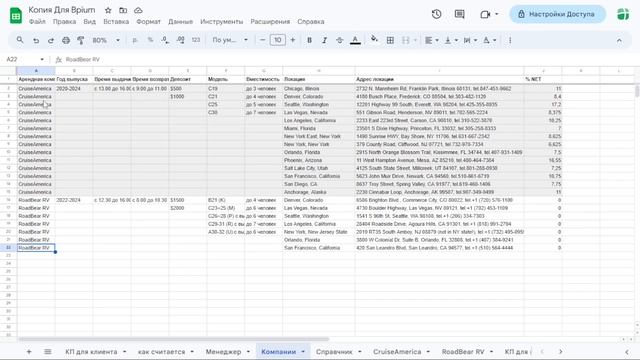Switch to the Менеджер sheet tab
This screenshot has height=360, width=640.
coord(223,351)
